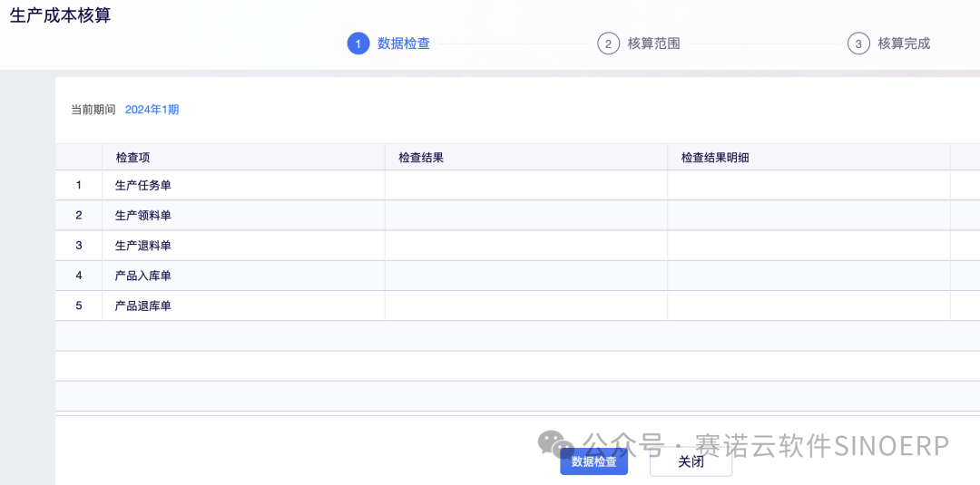Select the 生产领料单 row

coord(143,216)
